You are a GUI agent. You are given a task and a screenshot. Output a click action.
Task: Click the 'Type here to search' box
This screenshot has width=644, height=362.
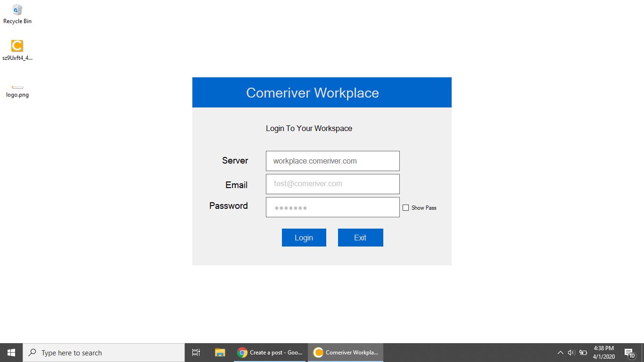coord(104,353)
